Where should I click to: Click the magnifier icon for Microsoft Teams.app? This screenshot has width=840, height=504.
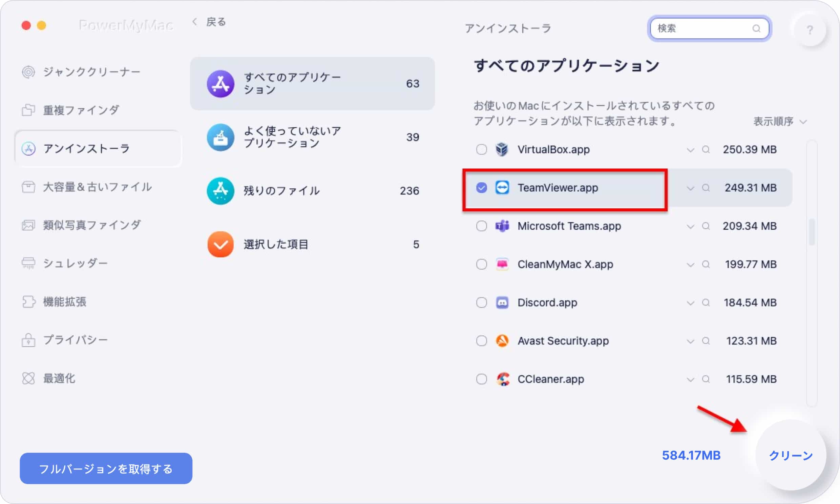(x=706, y=226)
